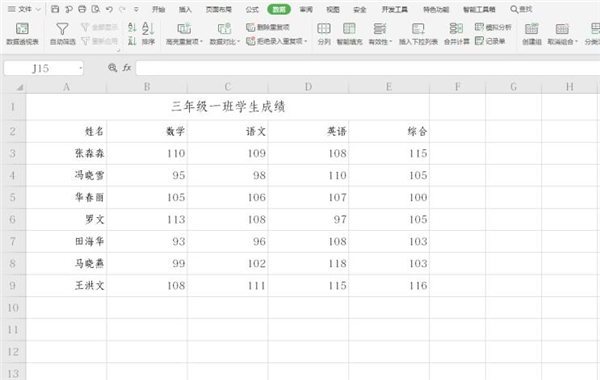Click 插入下拉列表 icon
600x380 pixels.
418,34
